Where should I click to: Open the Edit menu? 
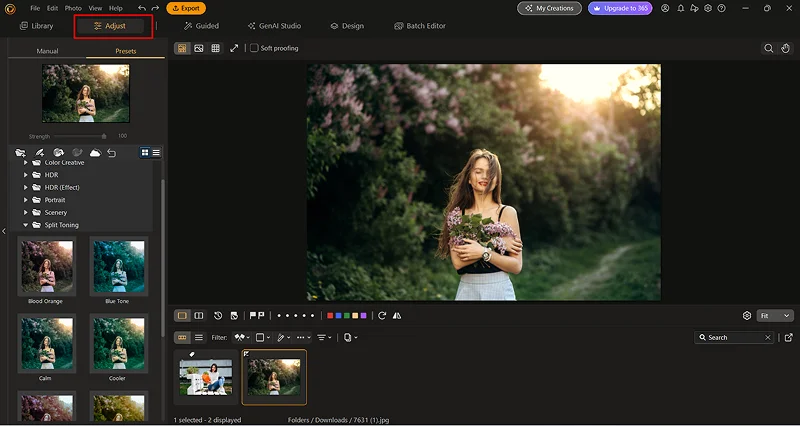pos(52,8)
